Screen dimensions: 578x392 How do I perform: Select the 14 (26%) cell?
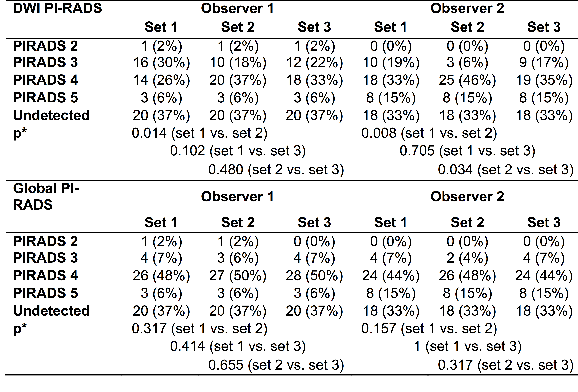[161, 80]
